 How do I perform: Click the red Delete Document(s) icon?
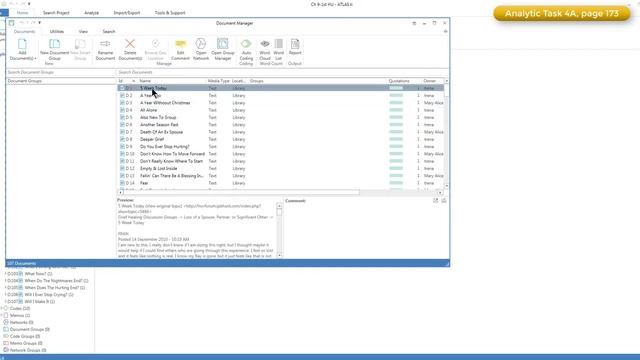[x=130, y=44]
